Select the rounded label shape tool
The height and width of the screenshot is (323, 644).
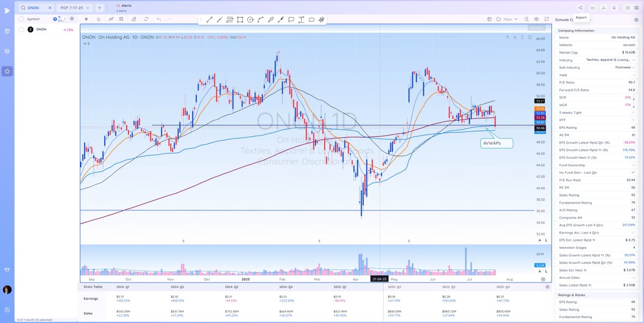311,19
